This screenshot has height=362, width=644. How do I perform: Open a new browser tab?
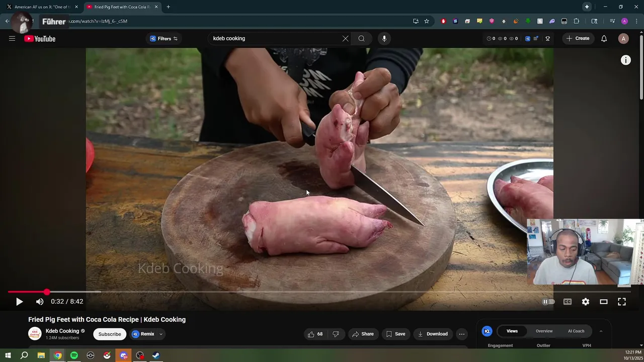click(x=168, y=7)
